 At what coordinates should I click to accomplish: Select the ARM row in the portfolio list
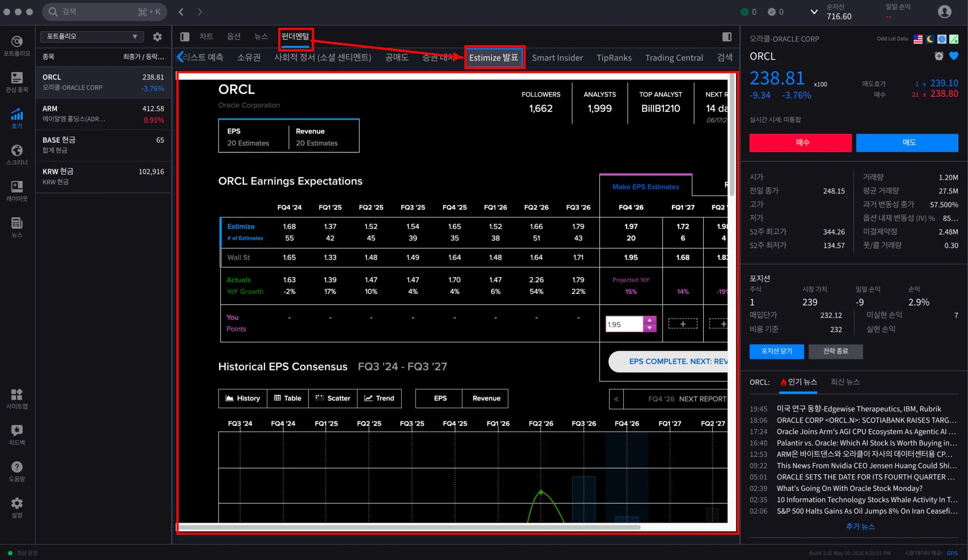click(x=103, y=114)
